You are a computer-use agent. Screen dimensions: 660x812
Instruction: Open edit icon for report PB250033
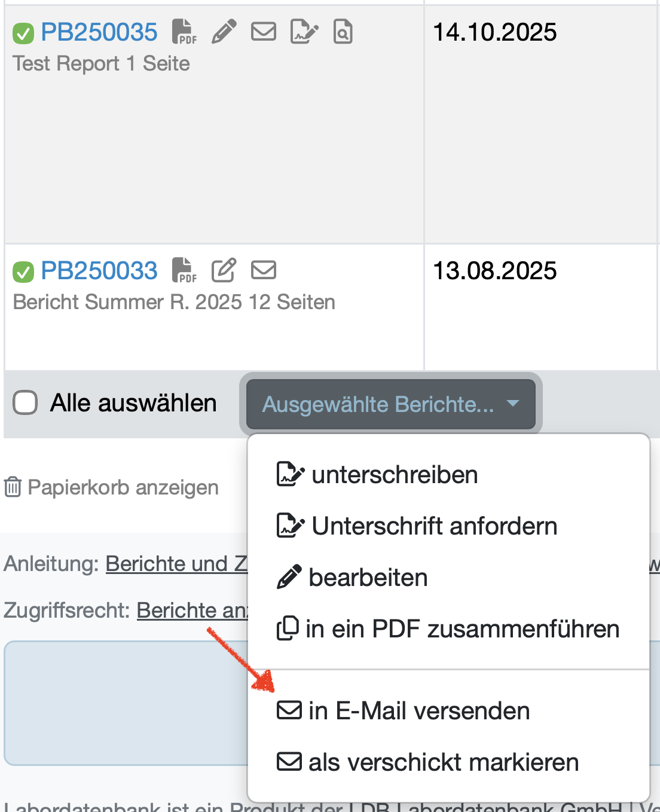pos(224,270)
